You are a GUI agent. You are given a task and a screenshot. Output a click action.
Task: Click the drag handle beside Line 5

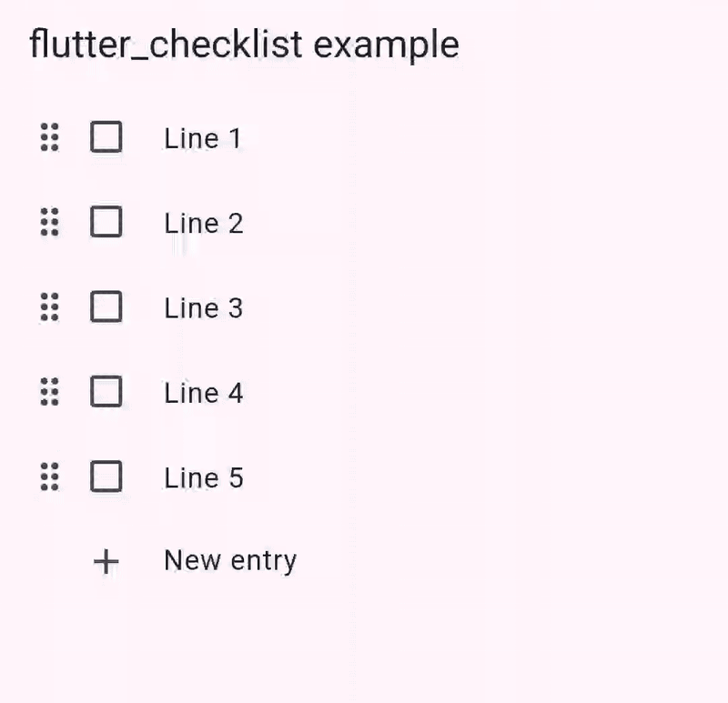(x=50, y=477)
